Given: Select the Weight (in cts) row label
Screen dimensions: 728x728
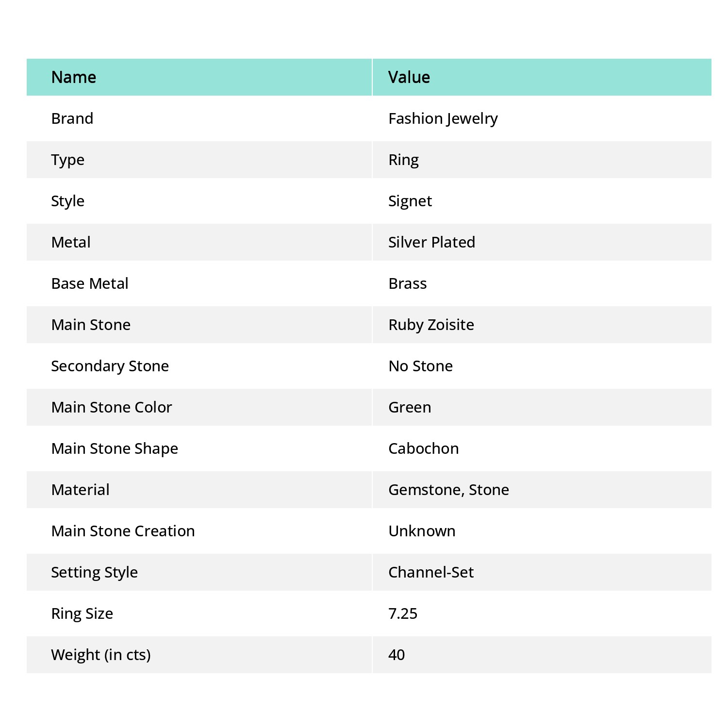Looking at the screenshot, I should 101,655.
